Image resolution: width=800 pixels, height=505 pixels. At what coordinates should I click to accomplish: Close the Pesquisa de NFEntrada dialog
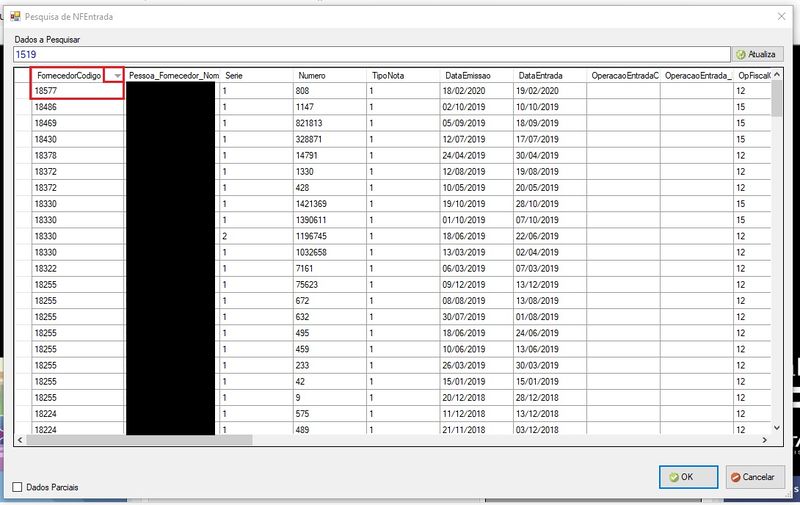(781, 16)
